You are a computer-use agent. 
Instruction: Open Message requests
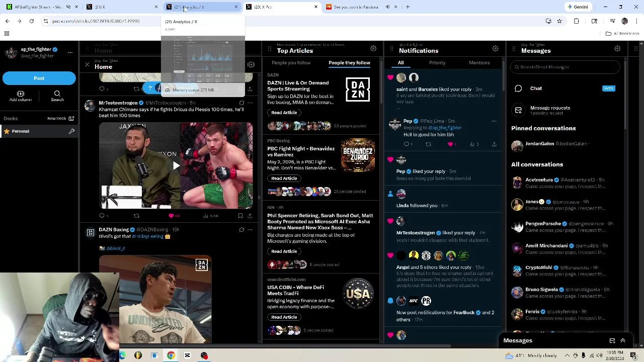566,110
